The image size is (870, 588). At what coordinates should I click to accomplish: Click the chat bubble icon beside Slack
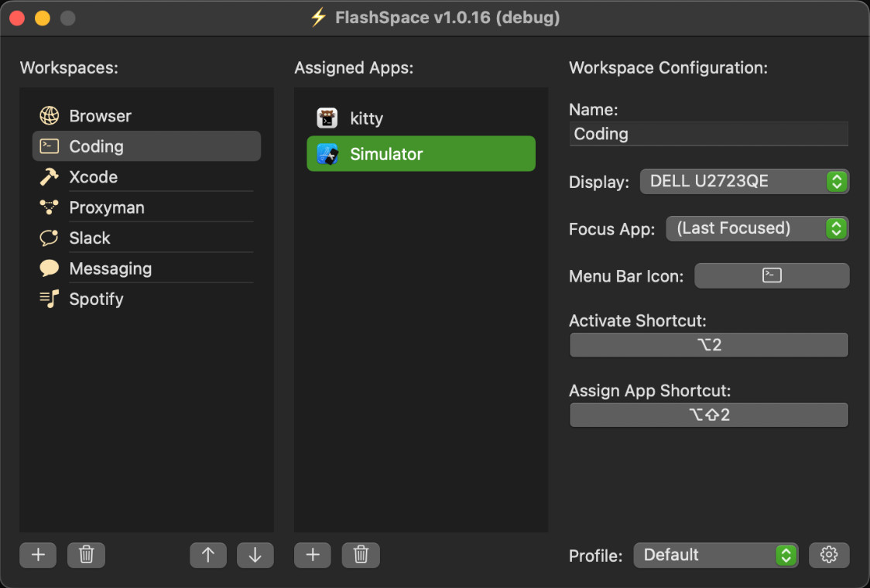[49, 238]
